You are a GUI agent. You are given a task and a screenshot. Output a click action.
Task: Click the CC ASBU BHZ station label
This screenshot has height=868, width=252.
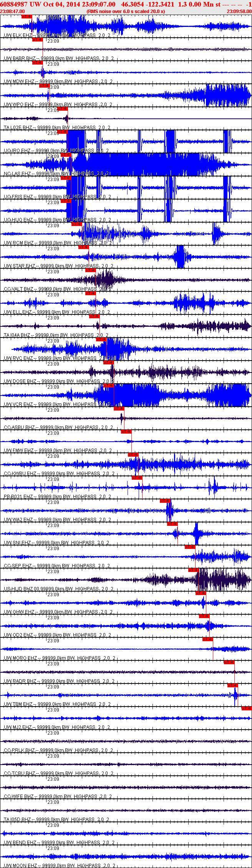[58, 427]
